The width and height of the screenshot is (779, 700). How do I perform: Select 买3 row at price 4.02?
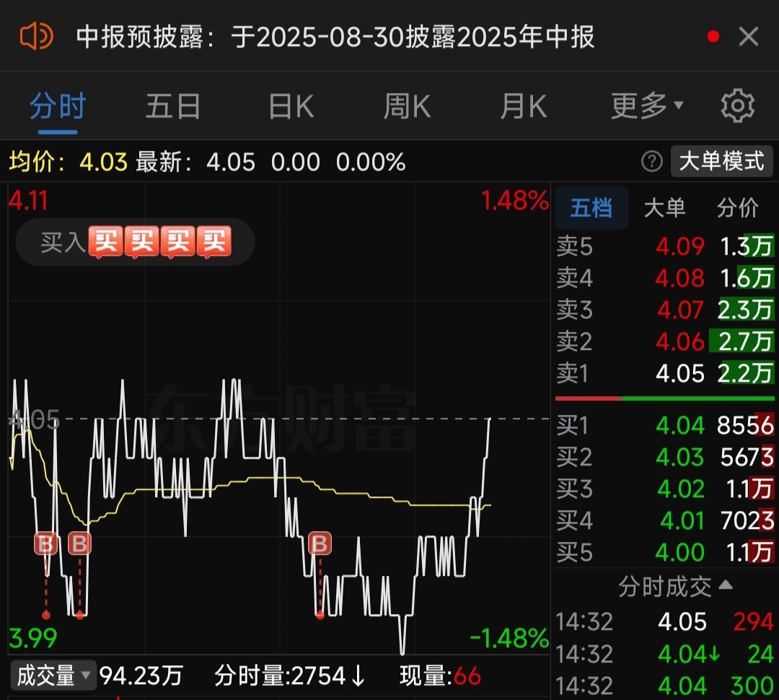point(665,489)
